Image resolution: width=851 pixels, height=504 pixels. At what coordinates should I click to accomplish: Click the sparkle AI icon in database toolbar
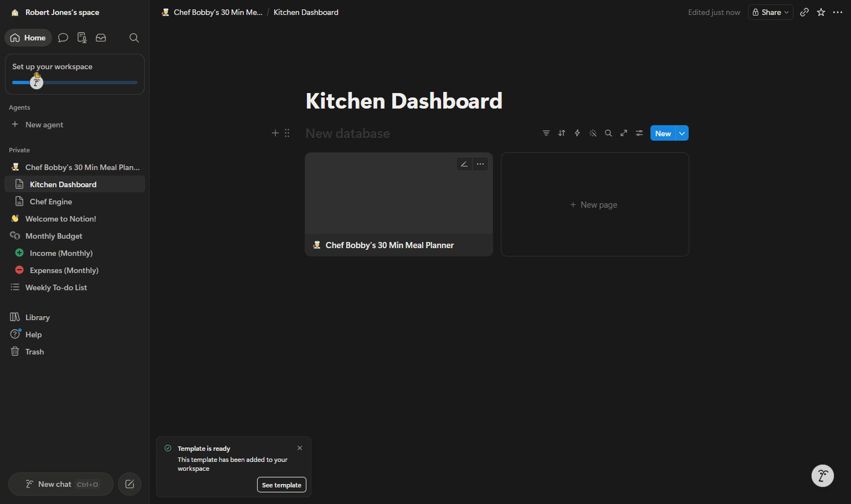pyautogui.click(x=593, y=133)
